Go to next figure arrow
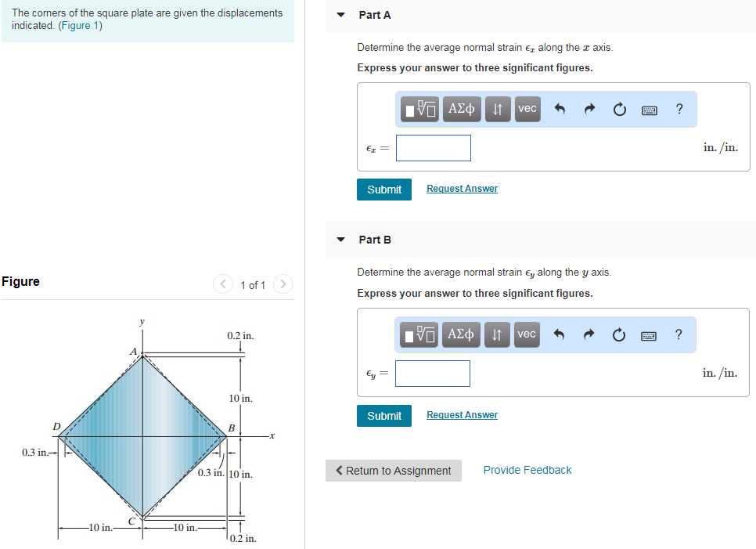 283,284
